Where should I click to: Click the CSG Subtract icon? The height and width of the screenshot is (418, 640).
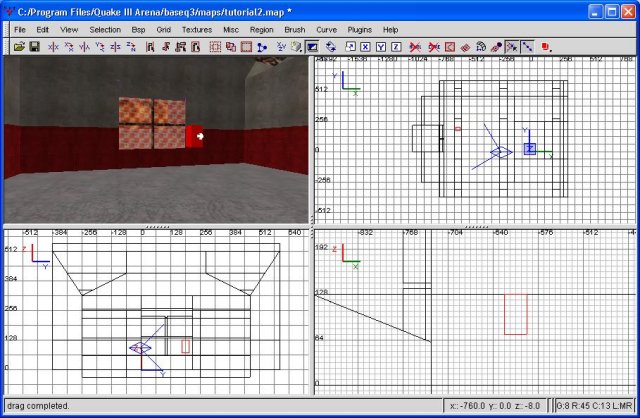(215, 47)
